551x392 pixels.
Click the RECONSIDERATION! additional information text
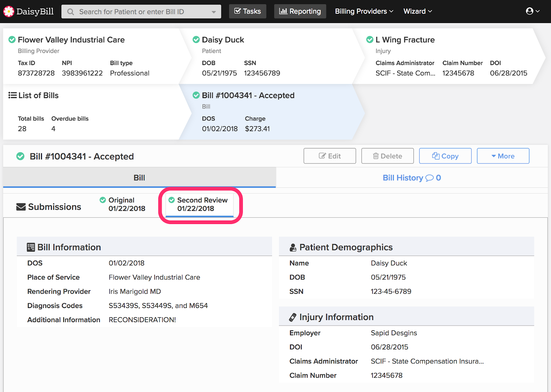(x=142, y=320)
